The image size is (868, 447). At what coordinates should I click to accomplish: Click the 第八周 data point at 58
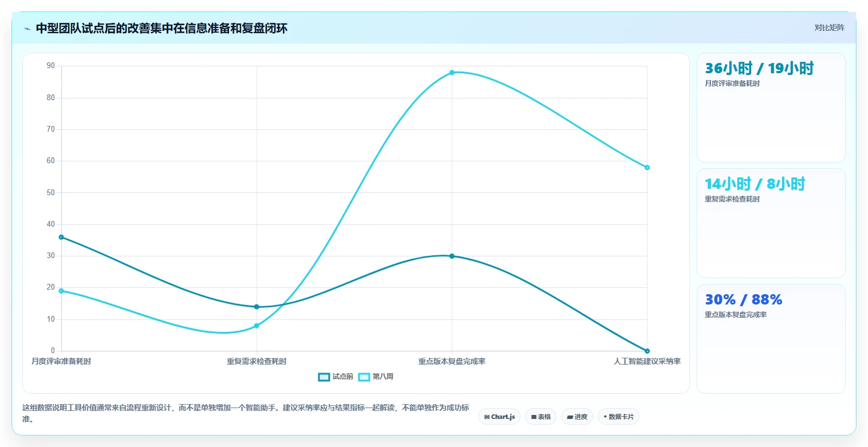tap(647, 168)
